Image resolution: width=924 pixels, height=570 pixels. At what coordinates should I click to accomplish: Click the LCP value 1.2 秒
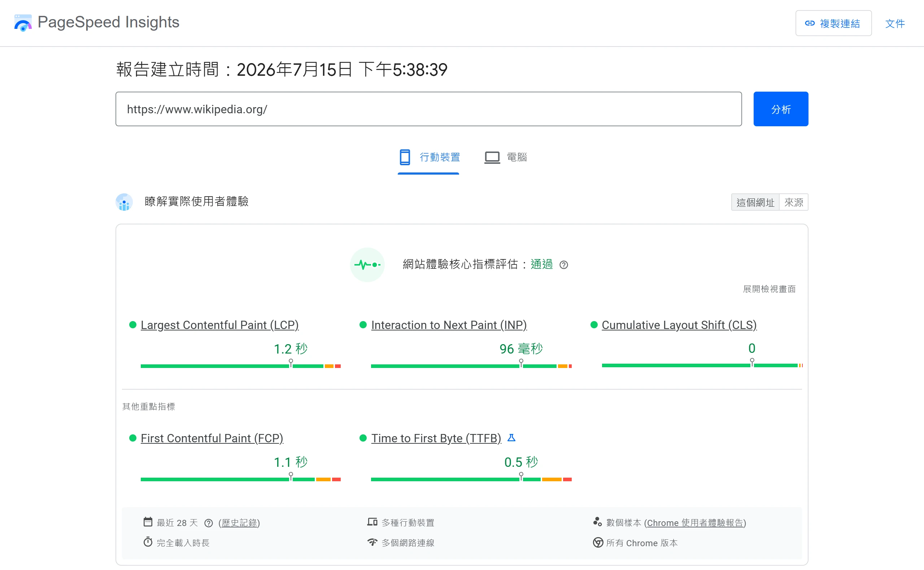(x=291, y=349)
